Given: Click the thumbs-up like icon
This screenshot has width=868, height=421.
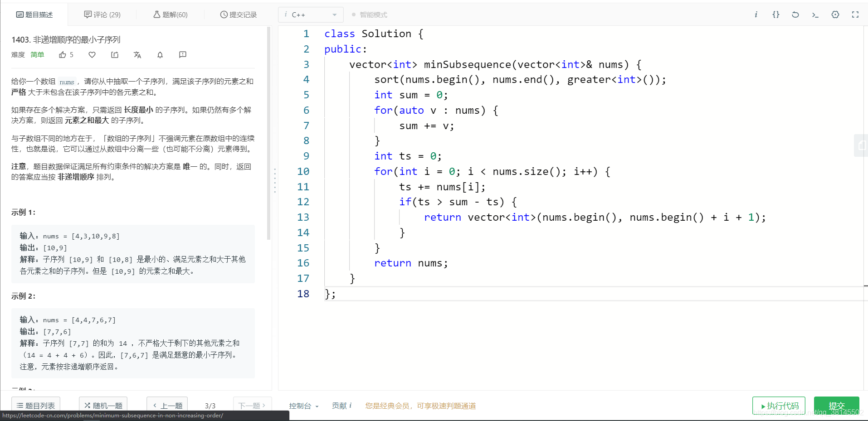Looking at the screenshot, I should (63, 55).
